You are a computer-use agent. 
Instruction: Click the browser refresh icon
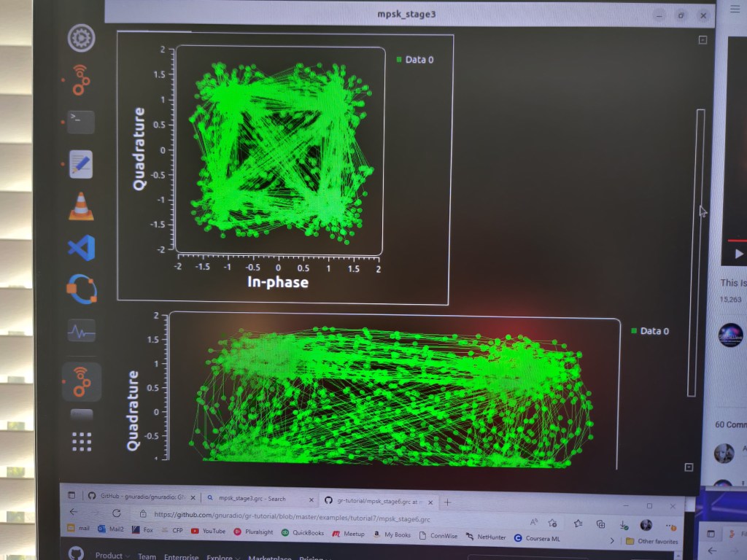116,513
